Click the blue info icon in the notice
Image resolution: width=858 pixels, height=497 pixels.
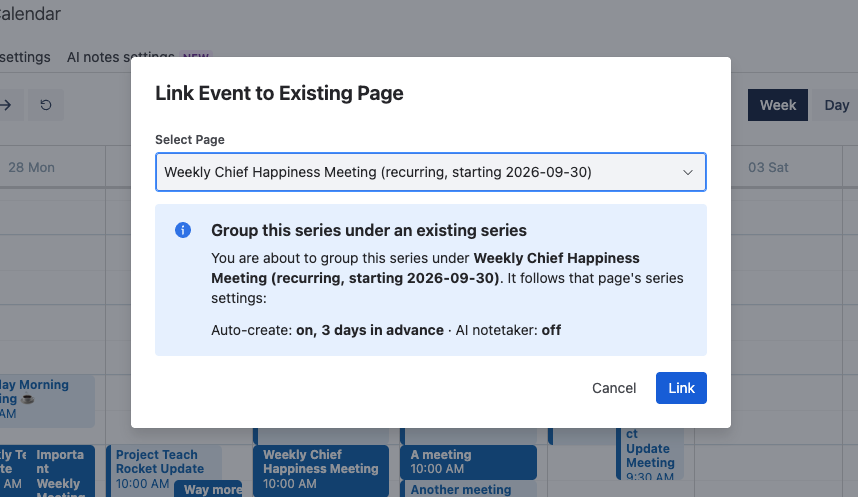pos(183,230)
